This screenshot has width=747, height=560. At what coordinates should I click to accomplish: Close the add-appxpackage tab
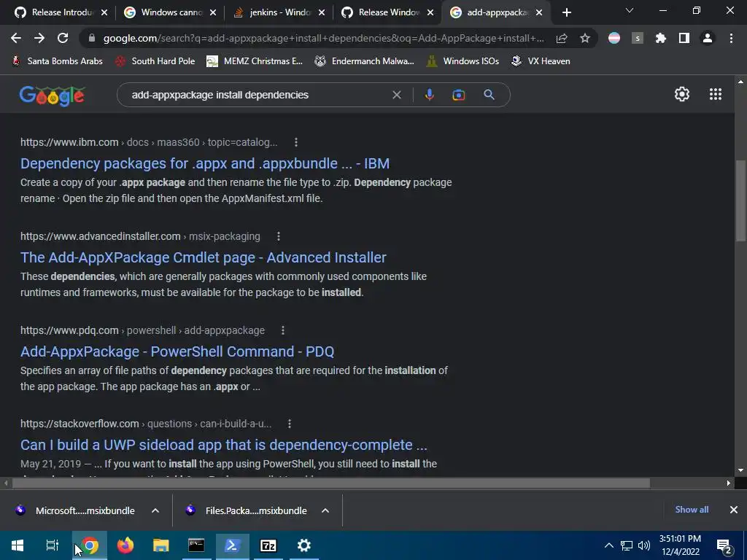(x=539, y=12)
